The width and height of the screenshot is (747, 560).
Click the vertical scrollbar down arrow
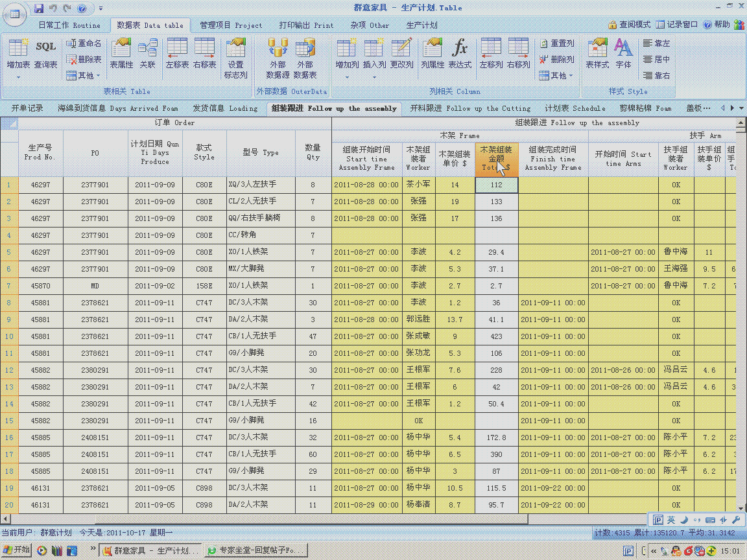(741, 508)
